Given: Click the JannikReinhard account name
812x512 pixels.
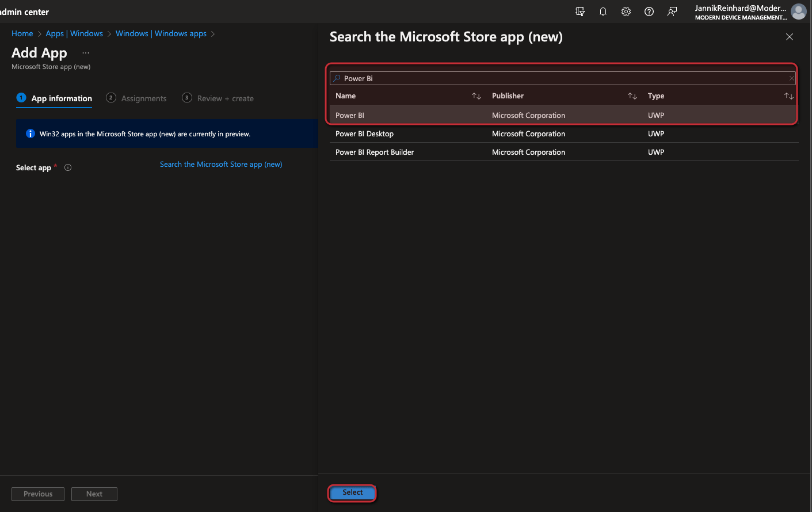Looking at the screenshot, I should [741, 8].
